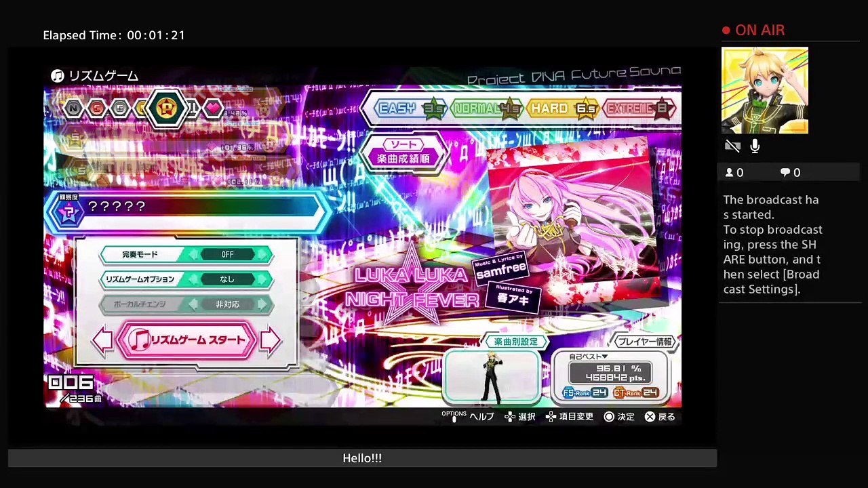Click the d-pad 選択 hint icon

[x=510, y=417]
